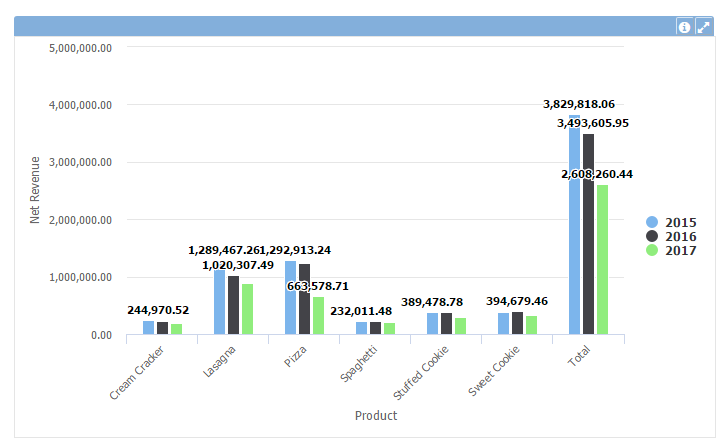Screen dimensions: 726x448
Task: Click the dark 2016 Lasagna bar
Action: click(x=233, y=305)
